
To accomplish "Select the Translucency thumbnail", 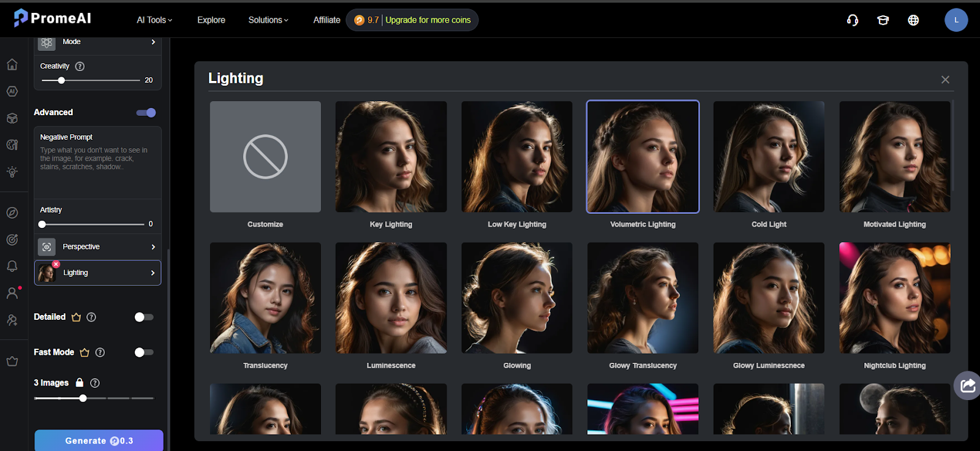I will click(x=265, y=298).
